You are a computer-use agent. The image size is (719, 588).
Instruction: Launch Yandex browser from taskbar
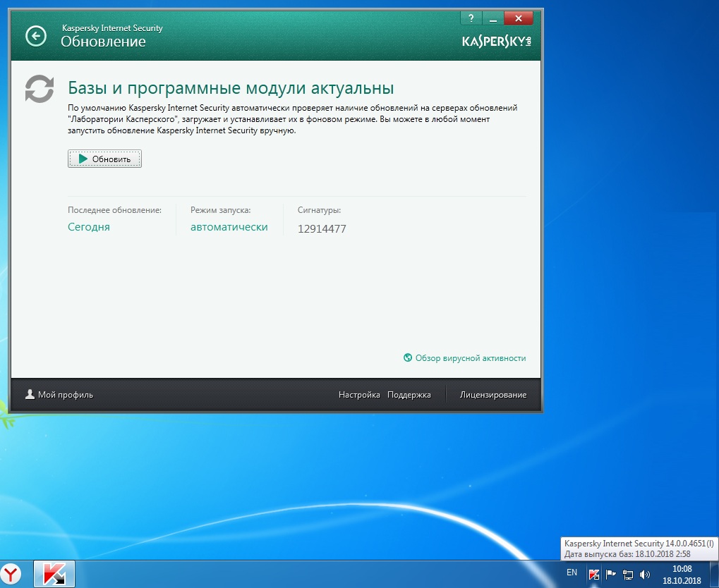click(11, 574)
